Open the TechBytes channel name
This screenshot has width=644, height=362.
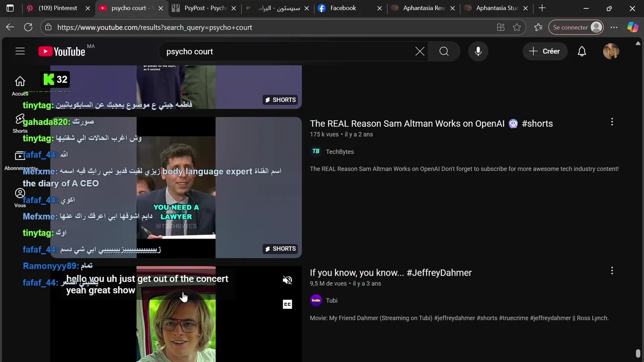pos(340,152)
